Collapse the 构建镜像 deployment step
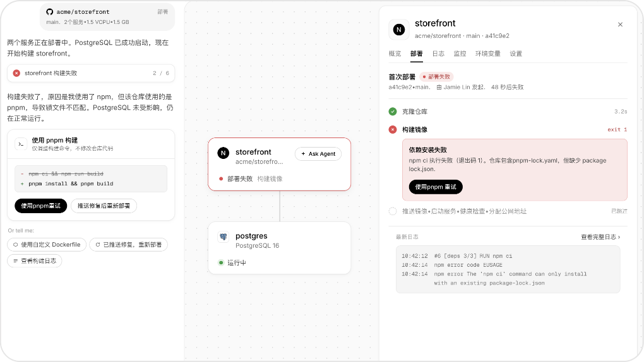 coord(508,130)
